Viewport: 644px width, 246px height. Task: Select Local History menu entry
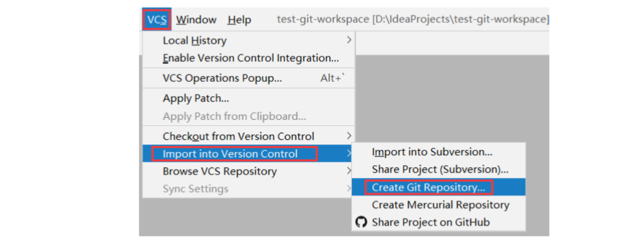point(194,41)
